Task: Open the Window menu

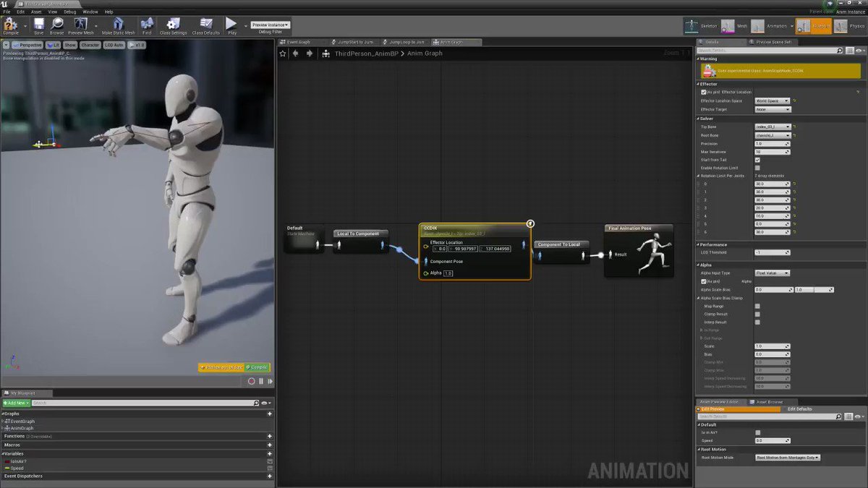Action: point(90,12)
